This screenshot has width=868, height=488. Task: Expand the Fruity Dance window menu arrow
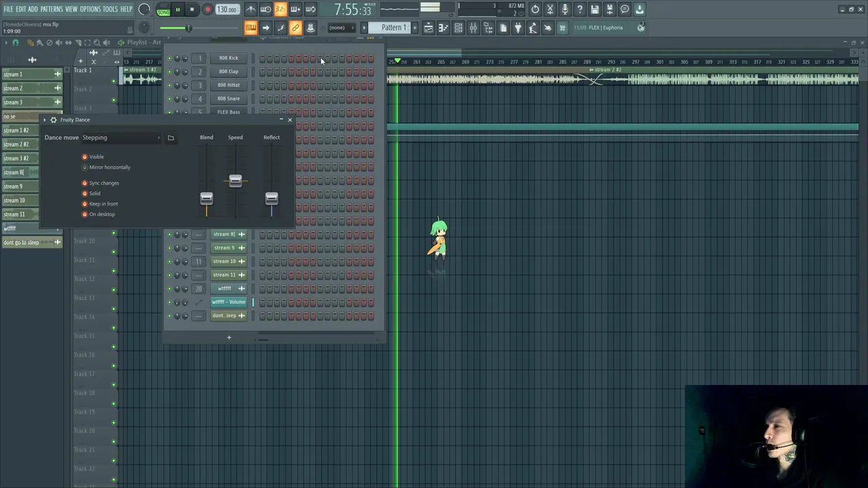pos(45,120)
